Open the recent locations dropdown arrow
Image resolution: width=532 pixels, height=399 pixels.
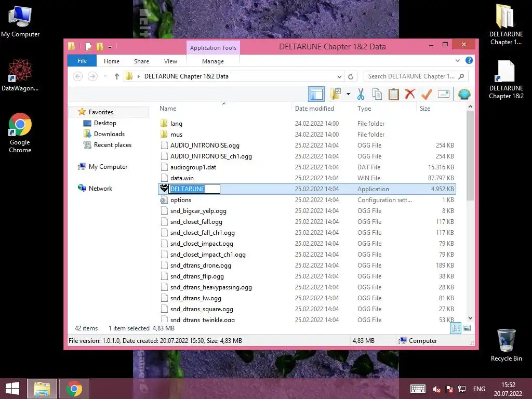coord(105,76)
